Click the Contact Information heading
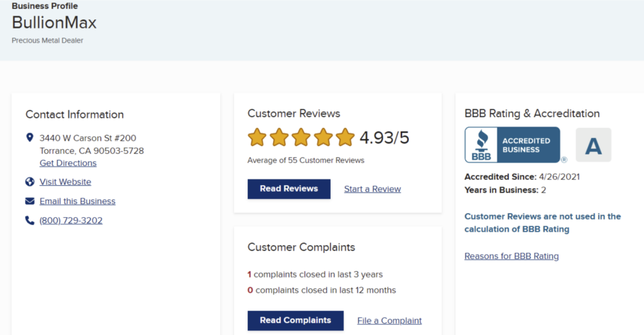This screenshot has width=644, height=335. click(x=74, y=114)
